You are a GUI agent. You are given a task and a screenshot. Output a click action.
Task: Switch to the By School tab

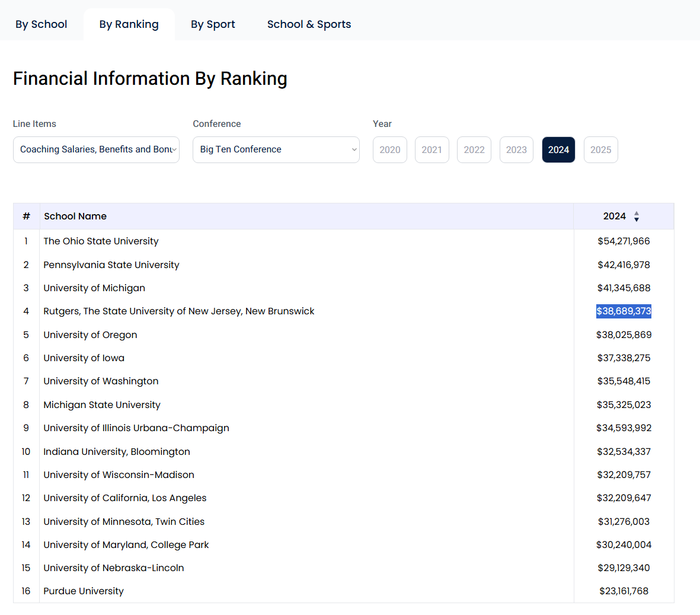pyautogui.click(x=41, y=24)
